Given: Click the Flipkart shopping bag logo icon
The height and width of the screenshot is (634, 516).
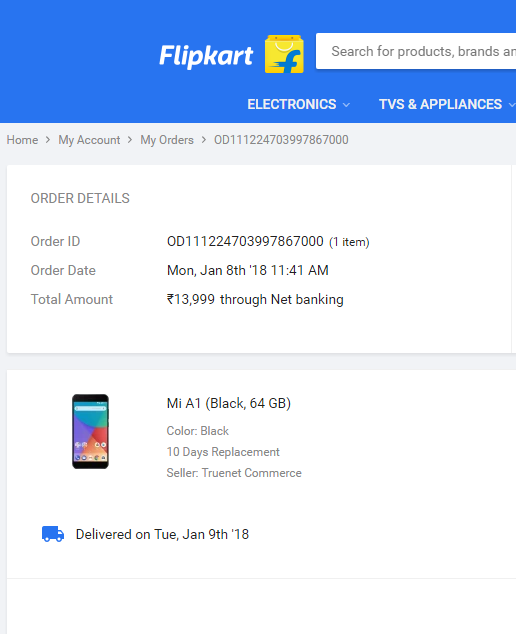Looking at the screenshot, I should [284, 54].
